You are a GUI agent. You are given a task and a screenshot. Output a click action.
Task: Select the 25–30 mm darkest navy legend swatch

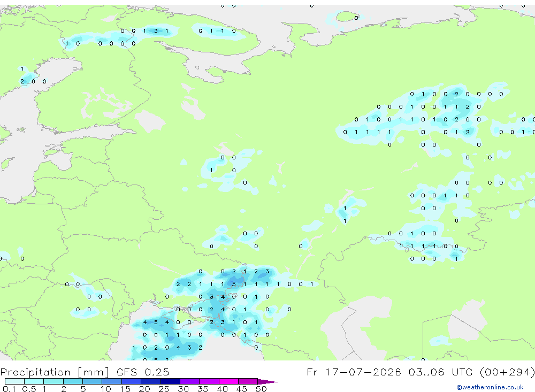coord(170,381)
